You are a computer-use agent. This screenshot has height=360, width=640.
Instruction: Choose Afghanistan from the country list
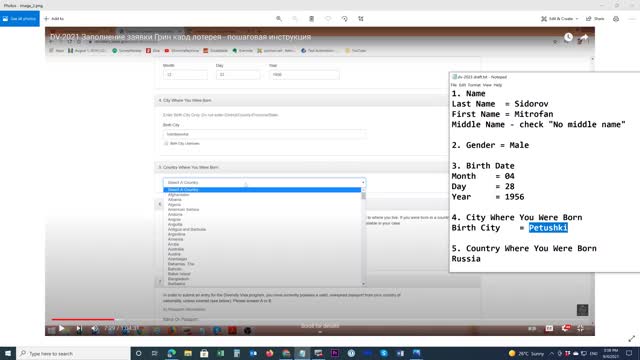tap(178, 195)
